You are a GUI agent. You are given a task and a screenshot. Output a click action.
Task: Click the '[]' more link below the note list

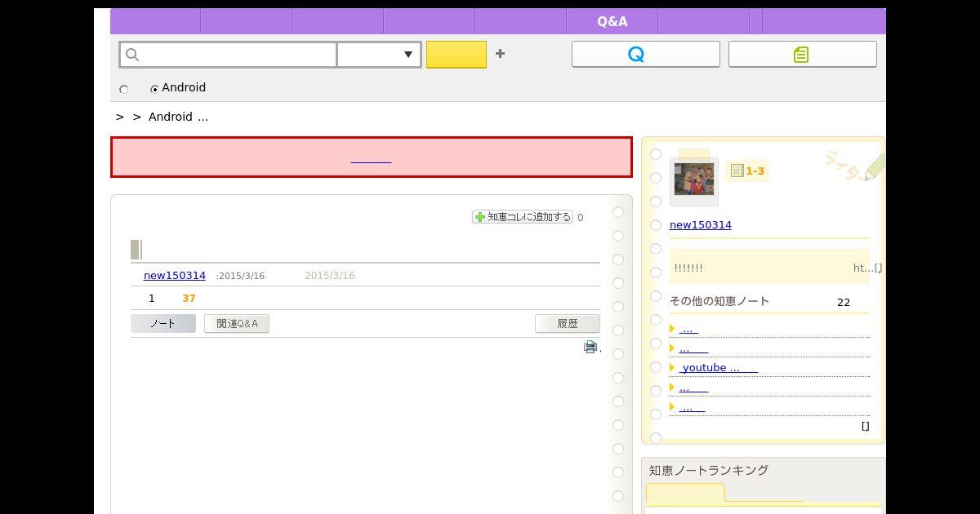866,426
